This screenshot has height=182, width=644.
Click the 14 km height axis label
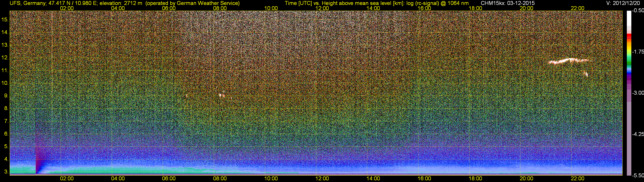[x=5, y=32]
